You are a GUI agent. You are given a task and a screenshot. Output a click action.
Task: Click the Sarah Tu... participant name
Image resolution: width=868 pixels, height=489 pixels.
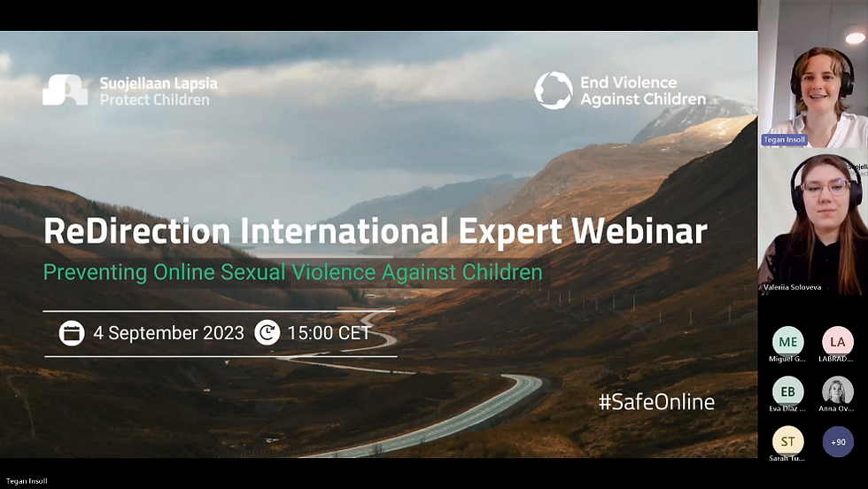(787, 458)
